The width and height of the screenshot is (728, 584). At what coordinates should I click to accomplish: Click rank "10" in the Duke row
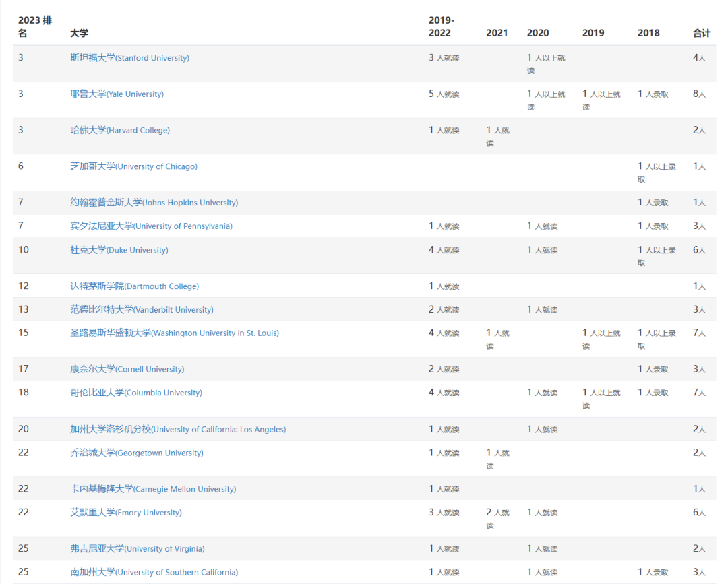pos(24,250)
